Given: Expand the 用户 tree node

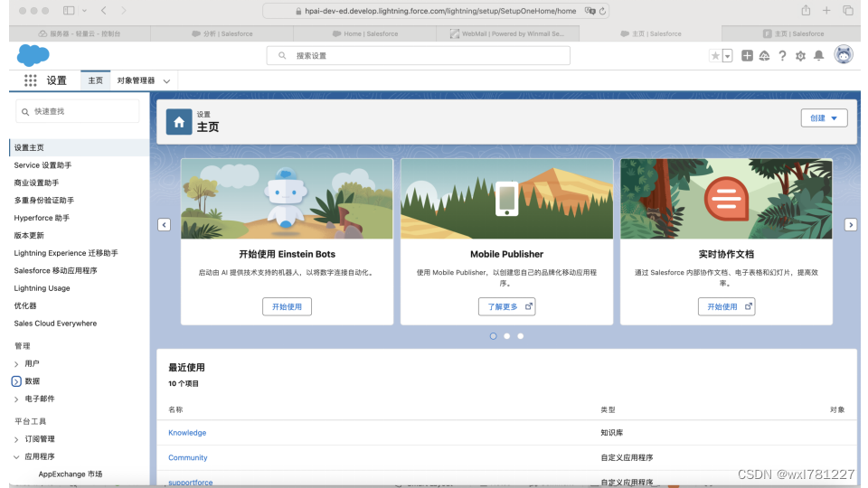Looking at the screenshot, I should point(16,364).
